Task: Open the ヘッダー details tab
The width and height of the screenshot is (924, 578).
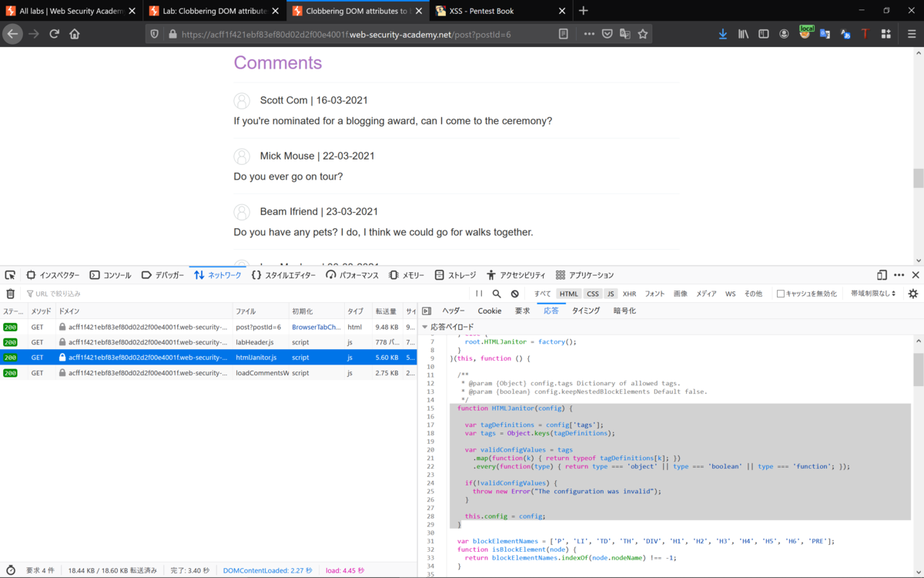Action: click(x=454, y=311)
